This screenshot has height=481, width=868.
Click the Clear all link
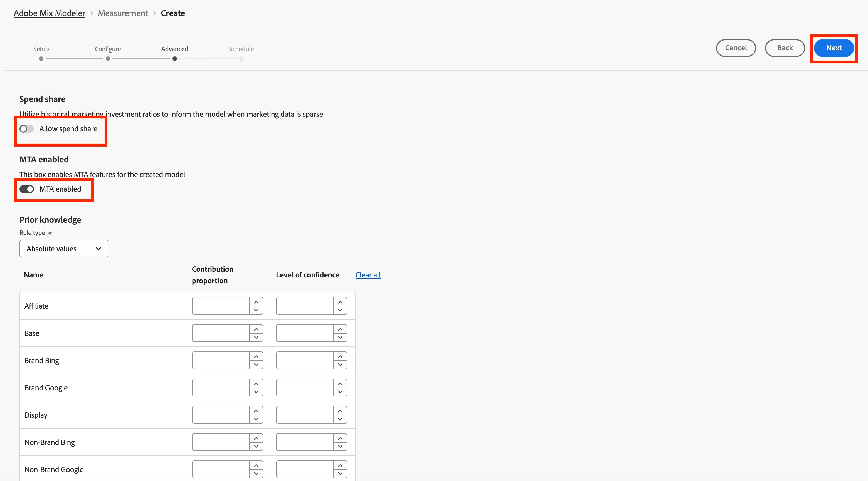point(368,275)
